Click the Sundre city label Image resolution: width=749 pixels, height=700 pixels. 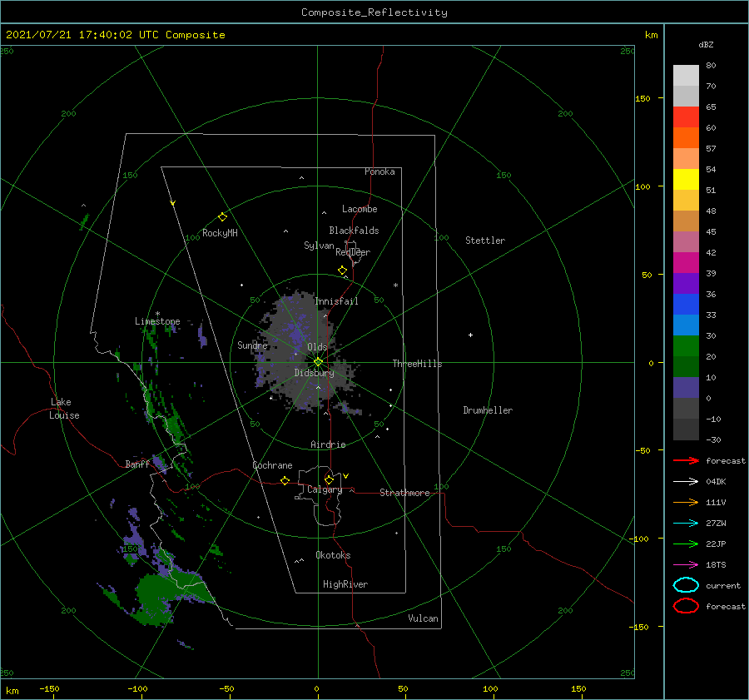coord(253,345)
